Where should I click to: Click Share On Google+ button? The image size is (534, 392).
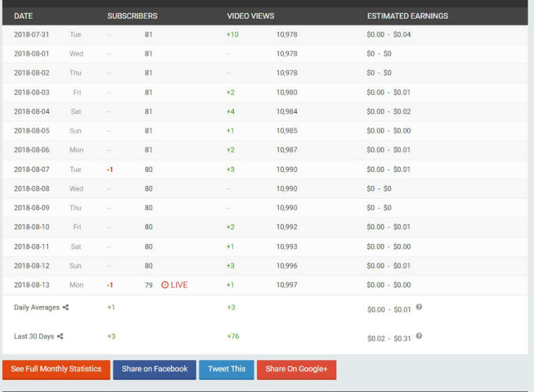point(296,369)
